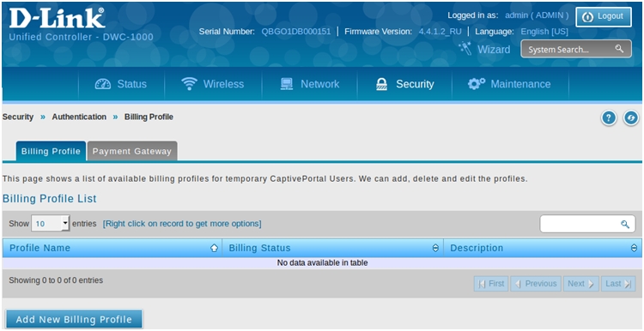The height and width of the screenshot is (331, 644).
Task: Click Add New Billing Profile button
Action: 74,319
